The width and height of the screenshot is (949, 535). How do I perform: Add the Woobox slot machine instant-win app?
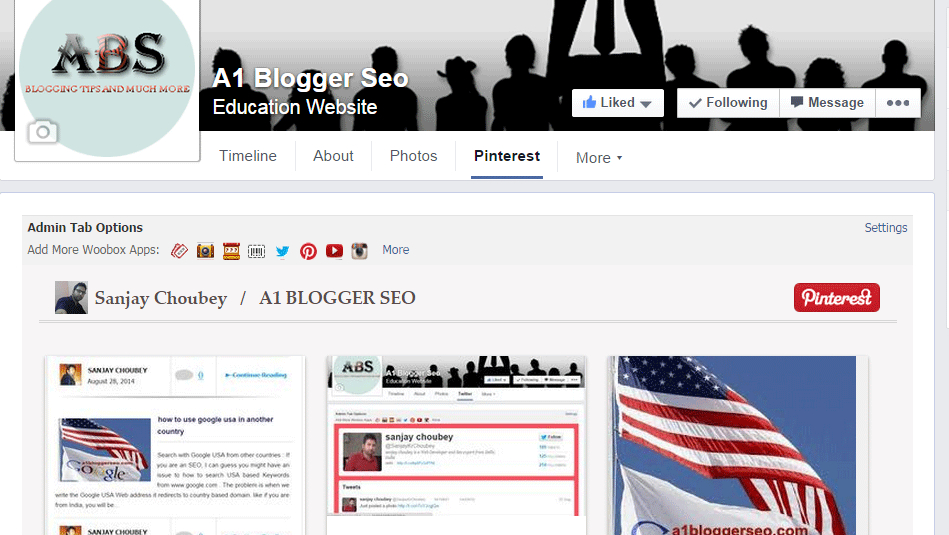(x=231, y=251)
